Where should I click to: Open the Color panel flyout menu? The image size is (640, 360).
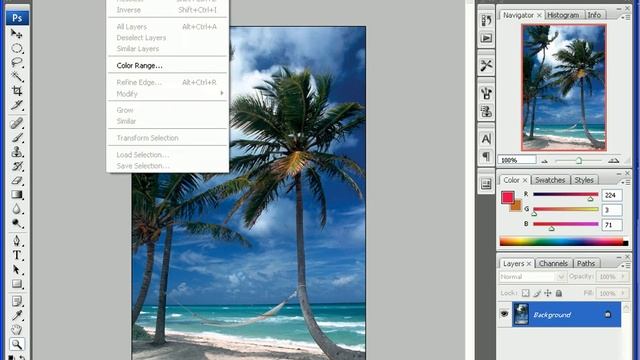(625, 182)
